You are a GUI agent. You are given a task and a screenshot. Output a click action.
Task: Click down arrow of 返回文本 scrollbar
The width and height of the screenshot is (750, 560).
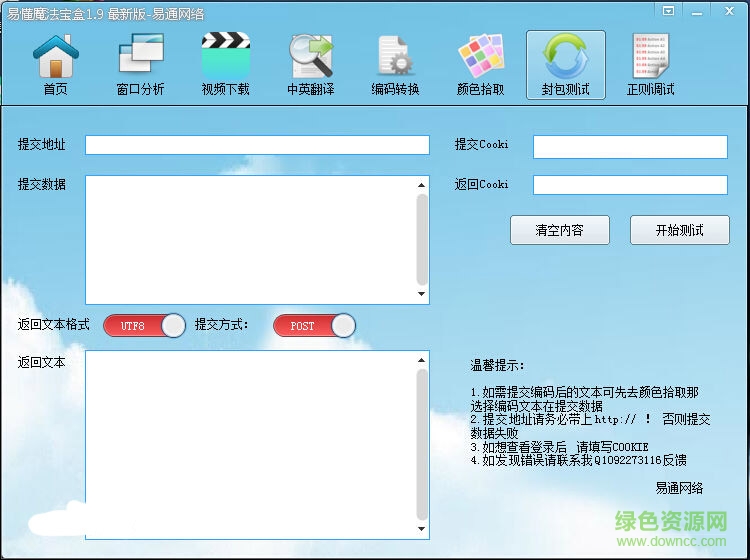421,528
